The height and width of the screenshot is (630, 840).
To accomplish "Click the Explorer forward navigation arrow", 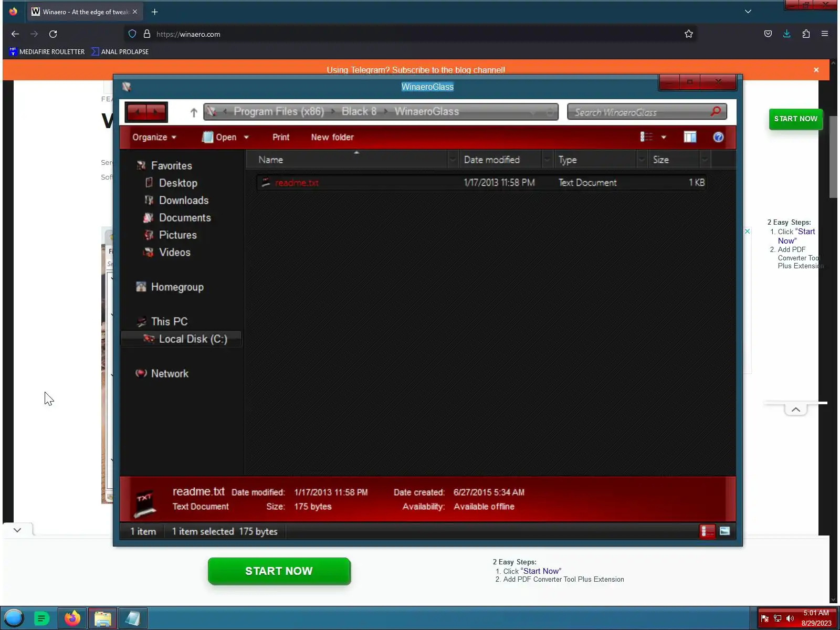I will [x=156, y=112].
